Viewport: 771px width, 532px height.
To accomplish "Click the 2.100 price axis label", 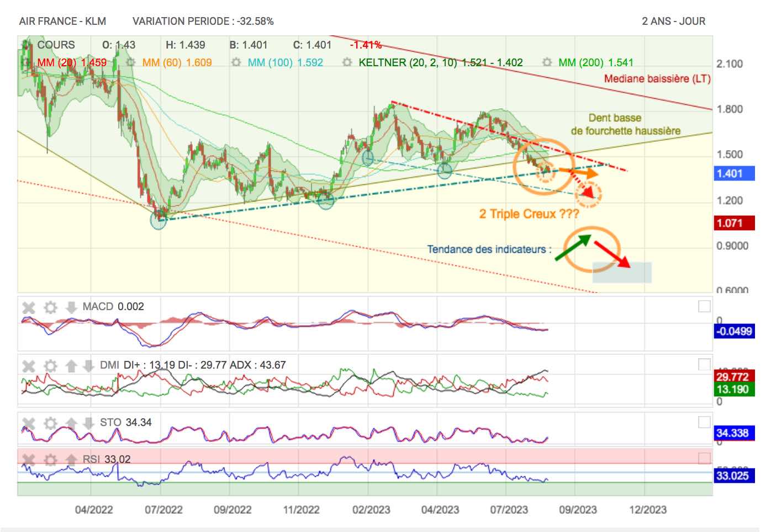I will [x=730, y=63].
